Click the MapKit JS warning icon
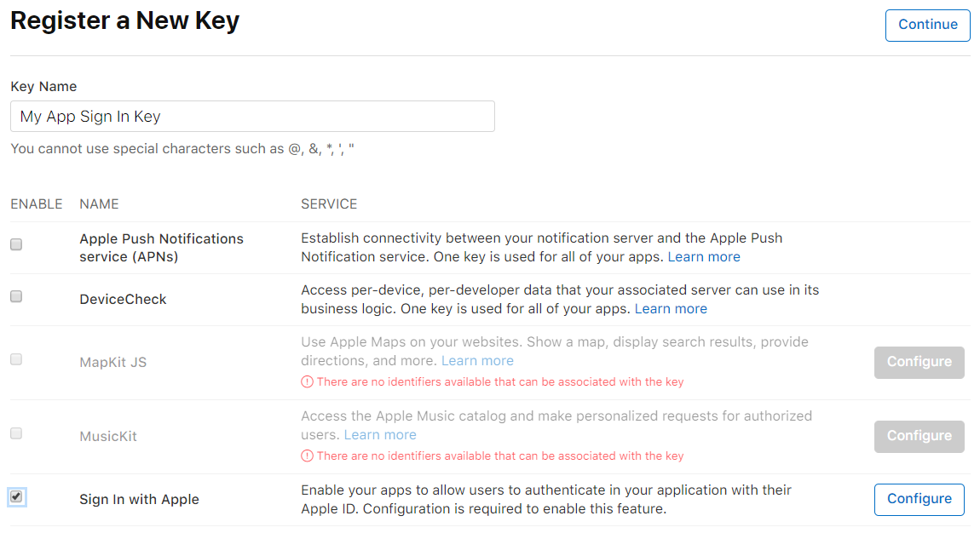This screenshot has height=533, width=980. click(307, 382)
